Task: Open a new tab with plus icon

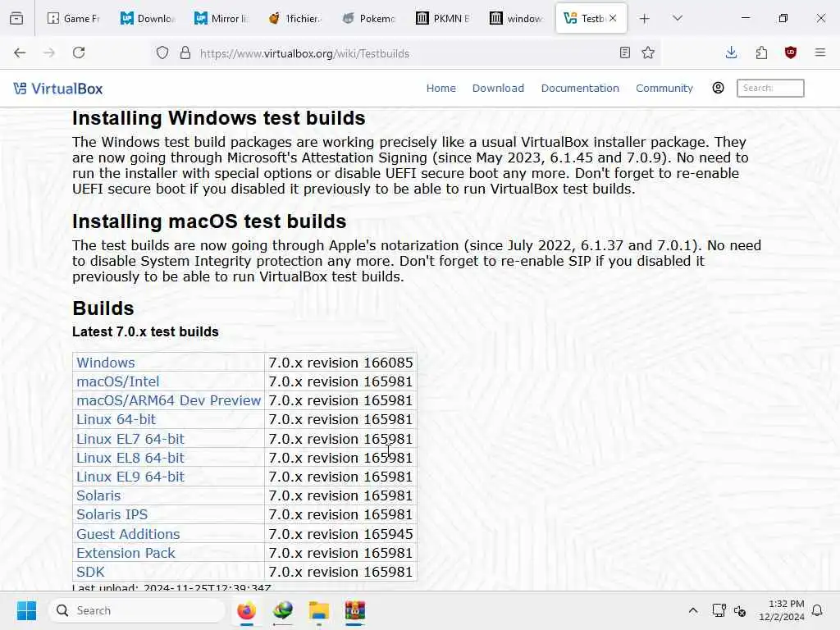Action: pos(645,19)
